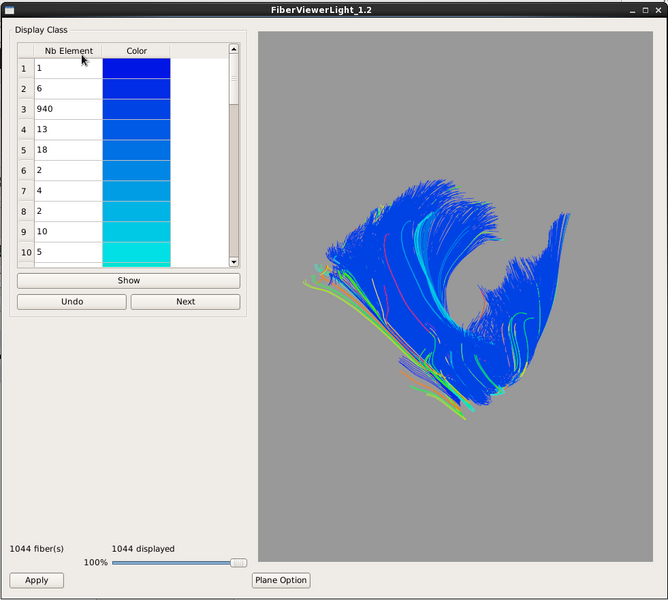Go to Next class

(185, 301)
